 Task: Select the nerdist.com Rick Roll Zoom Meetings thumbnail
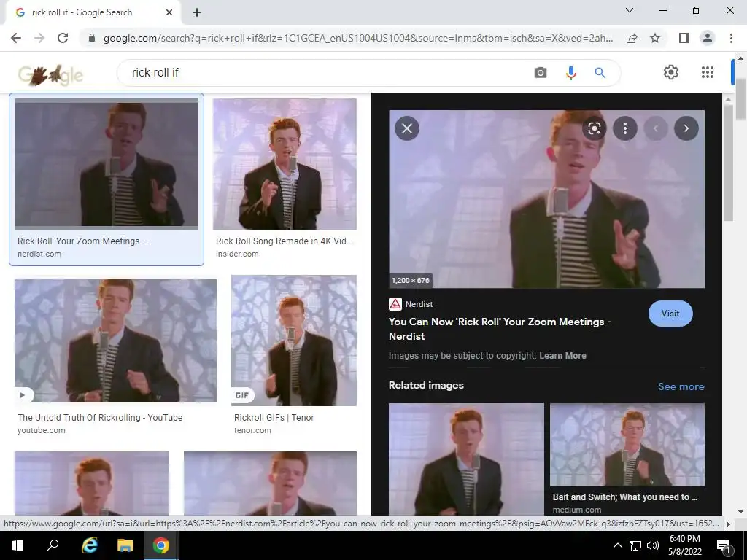(107, 164)
